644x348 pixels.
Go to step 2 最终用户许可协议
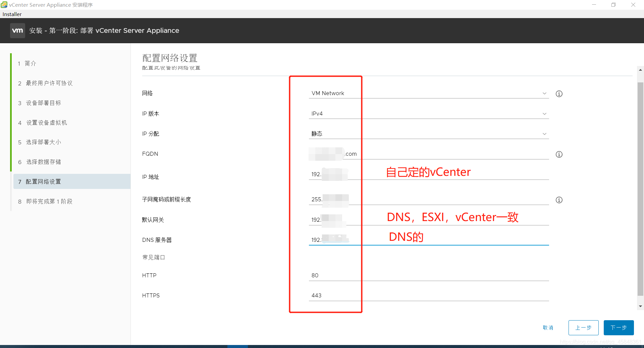[x=71, y=83]
